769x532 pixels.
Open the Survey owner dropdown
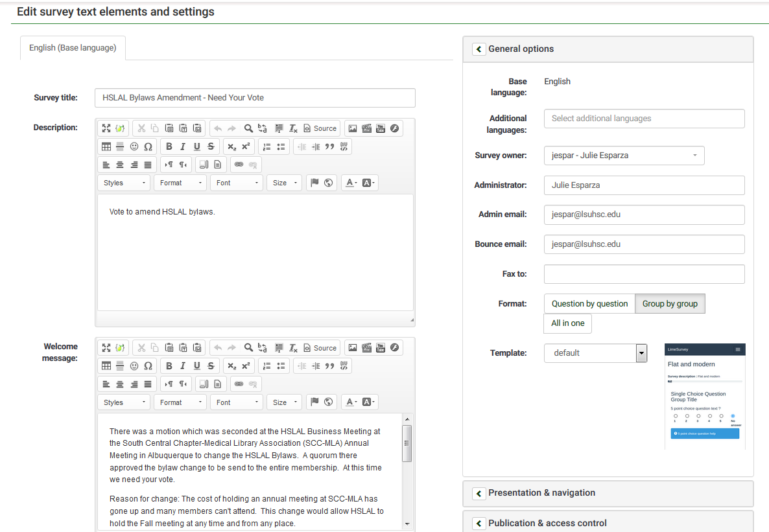pyautogui.click(x=624, y=156)
